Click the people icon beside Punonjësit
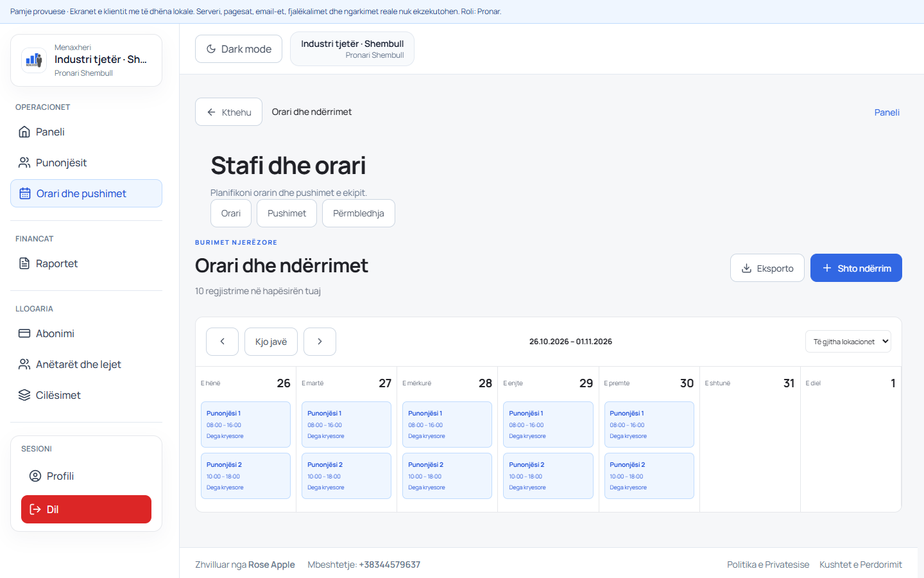The image size is (924, 578). coord(24,162)
